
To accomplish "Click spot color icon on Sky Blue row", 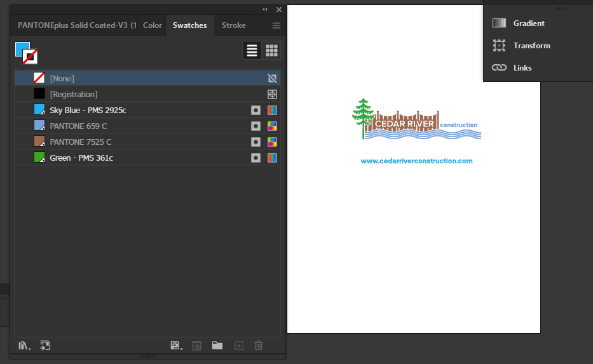I will pyautogui.click(x=256, y=110).
